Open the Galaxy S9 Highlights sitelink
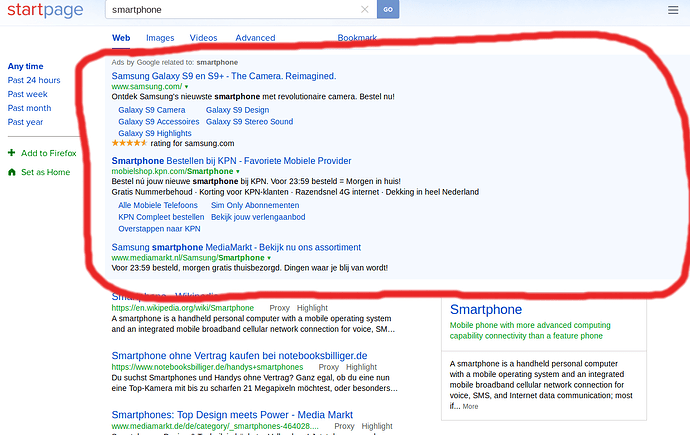 pos(154,133)
